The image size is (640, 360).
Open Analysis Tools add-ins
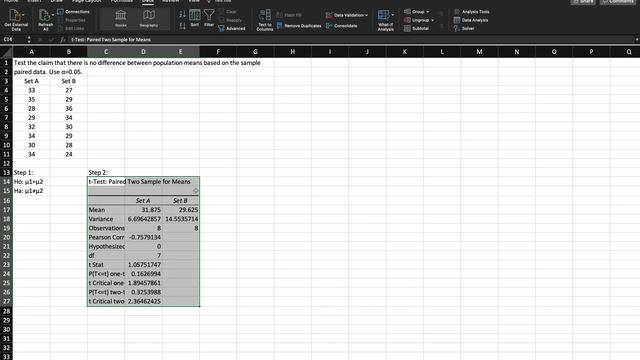pyautogui.click(x=471, y=12)
